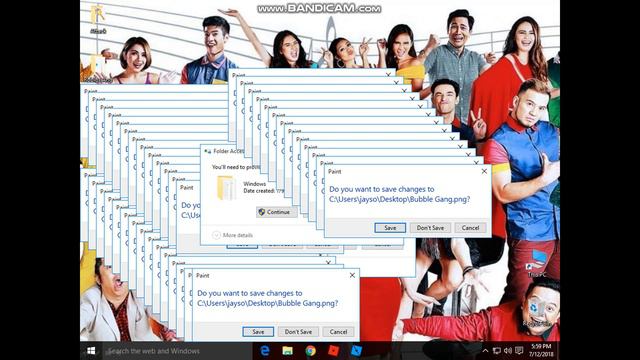This screenshot has width=640, height=360.
Task: Open the red Roblox taskbar icon
Action: pos(333,351)
